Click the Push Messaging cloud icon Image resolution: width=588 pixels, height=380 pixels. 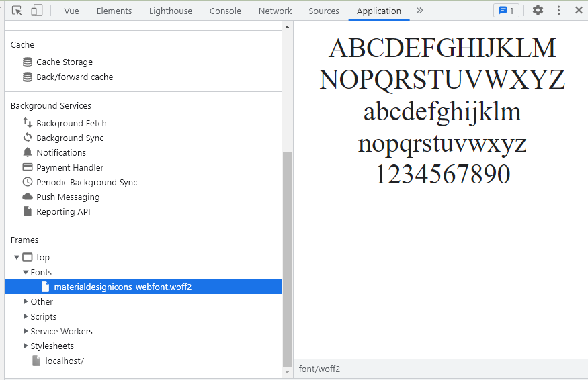tap(28, 197)
